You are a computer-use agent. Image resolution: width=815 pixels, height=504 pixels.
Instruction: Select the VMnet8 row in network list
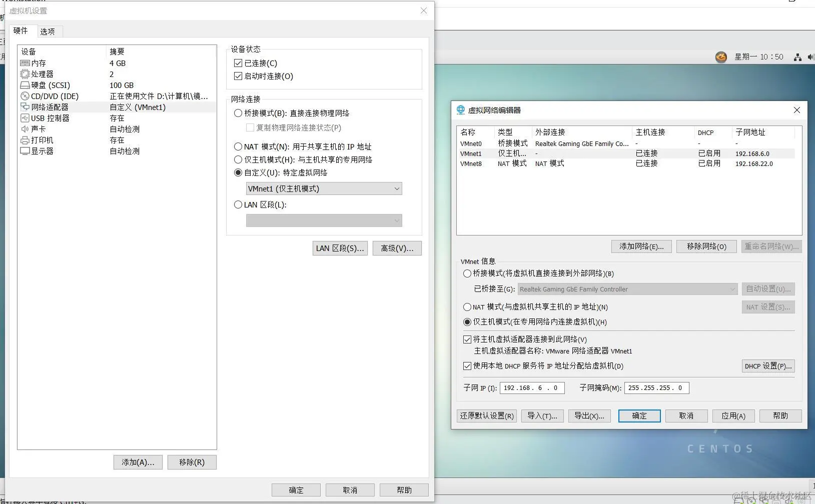click(x=626, y=163)
